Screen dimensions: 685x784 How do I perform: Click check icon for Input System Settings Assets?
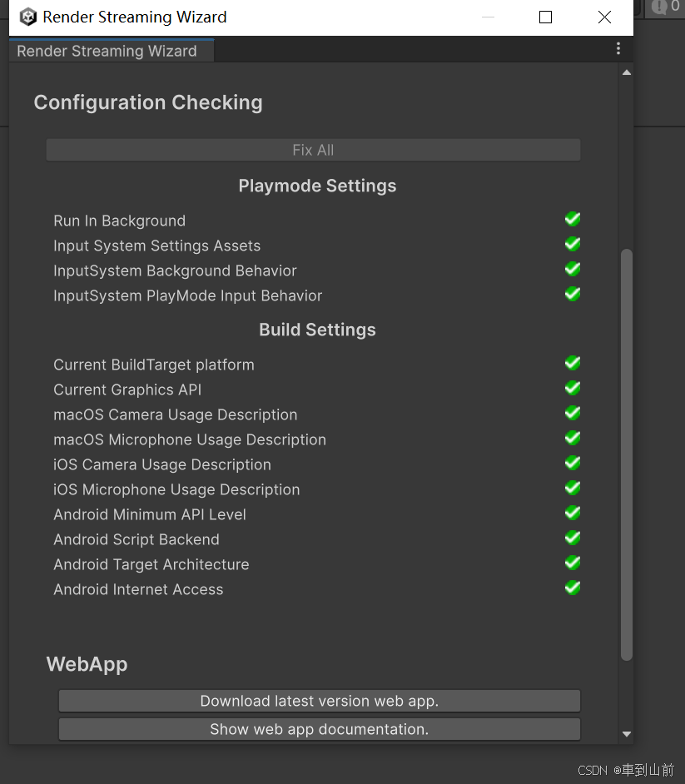[573, 244]
